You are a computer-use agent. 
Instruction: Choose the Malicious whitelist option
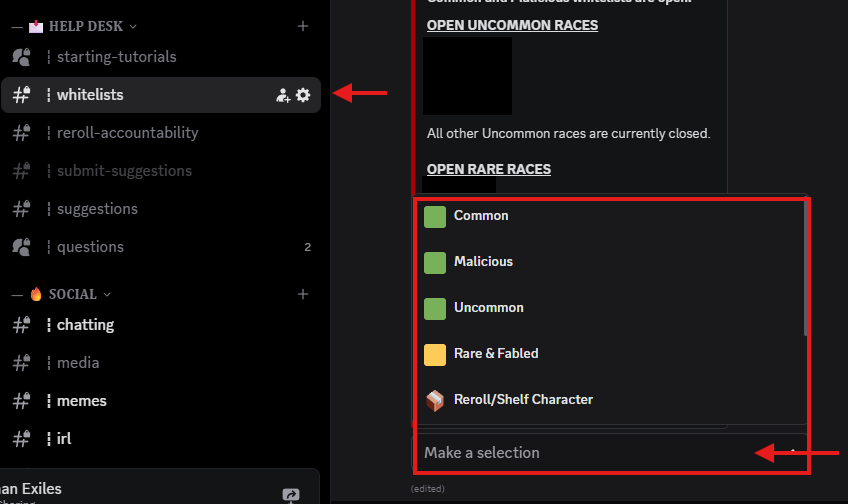coord(610,262)
